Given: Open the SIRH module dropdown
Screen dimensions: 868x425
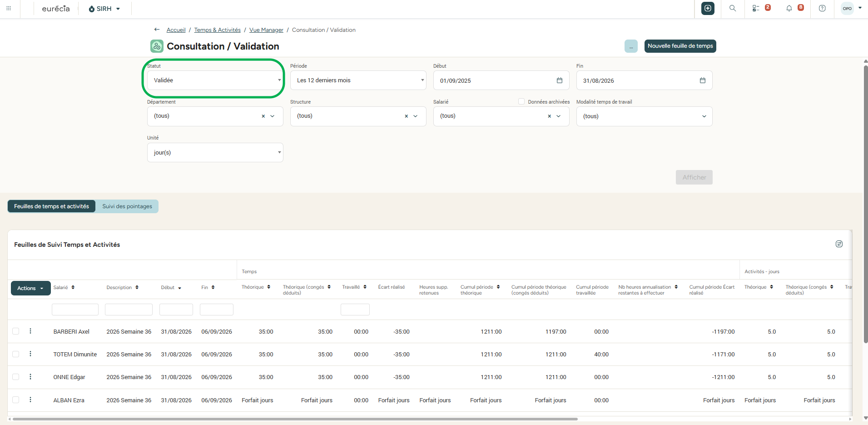Looking at the screenshot, I should click(x=104, y=9).
